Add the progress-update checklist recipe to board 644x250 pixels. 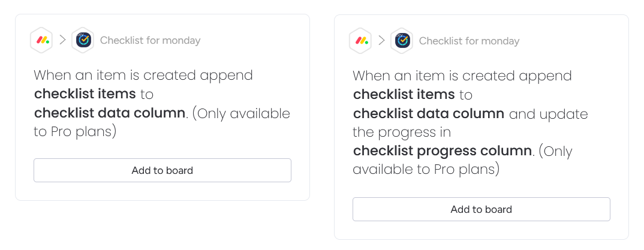pos(481,209)
